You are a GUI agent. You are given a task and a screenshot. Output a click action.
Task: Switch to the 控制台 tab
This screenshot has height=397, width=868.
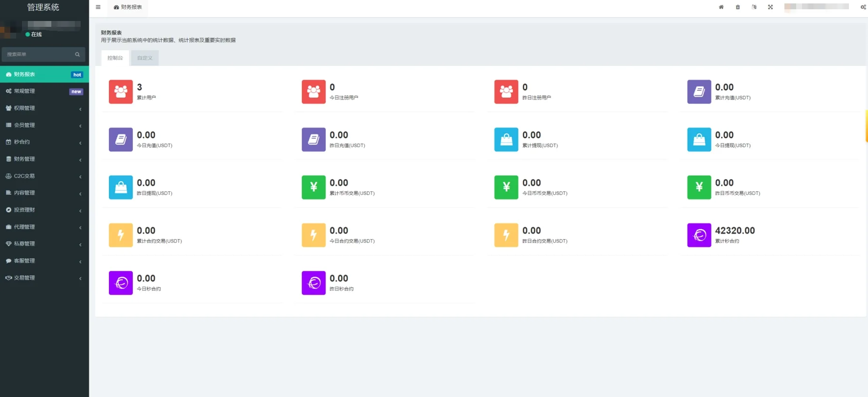(115, 58)
